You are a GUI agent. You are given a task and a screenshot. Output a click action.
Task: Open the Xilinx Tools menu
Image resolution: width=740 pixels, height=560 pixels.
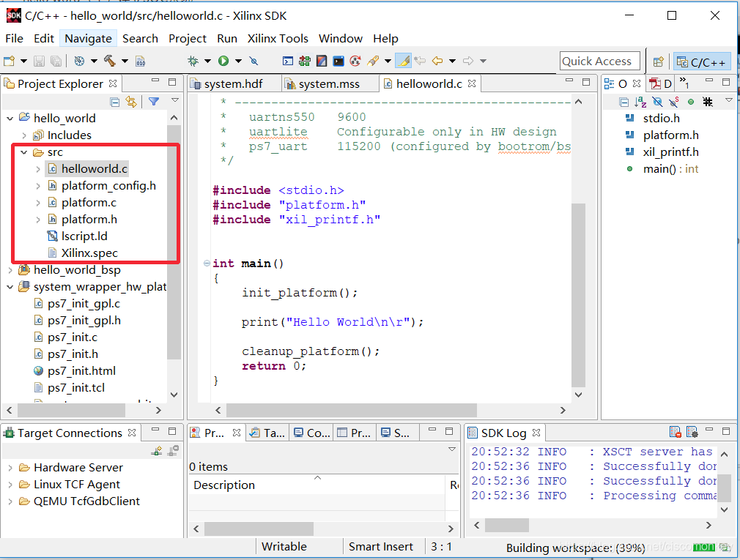[x=278, y=38]
